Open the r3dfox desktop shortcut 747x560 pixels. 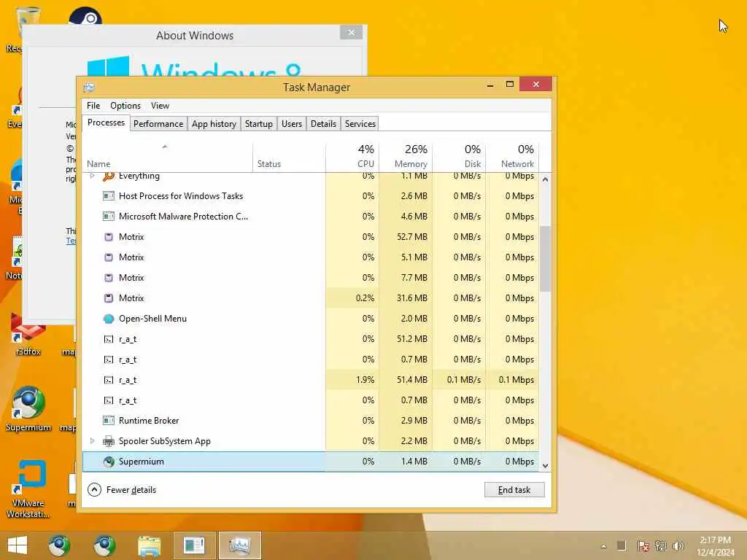tap(28, 335)
